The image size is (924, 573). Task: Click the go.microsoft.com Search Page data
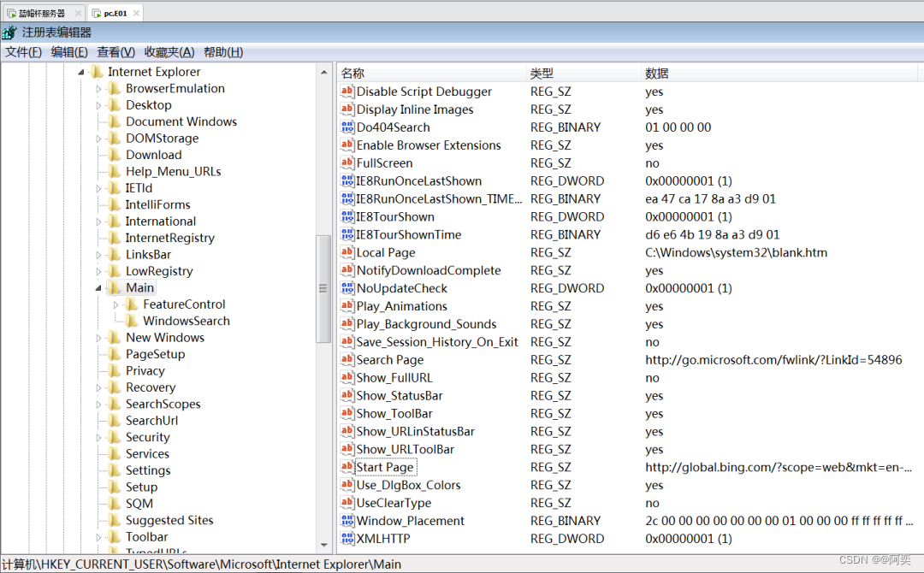pos(773,359)
